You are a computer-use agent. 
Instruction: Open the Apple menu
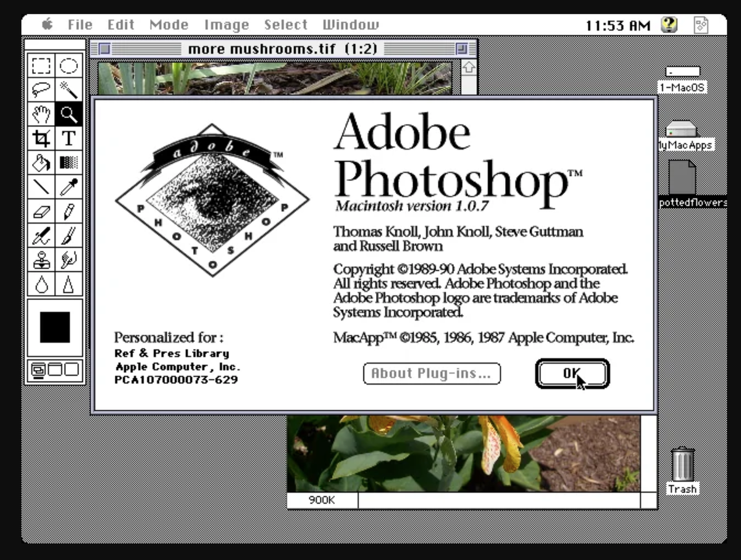click(x=47, y=25)
